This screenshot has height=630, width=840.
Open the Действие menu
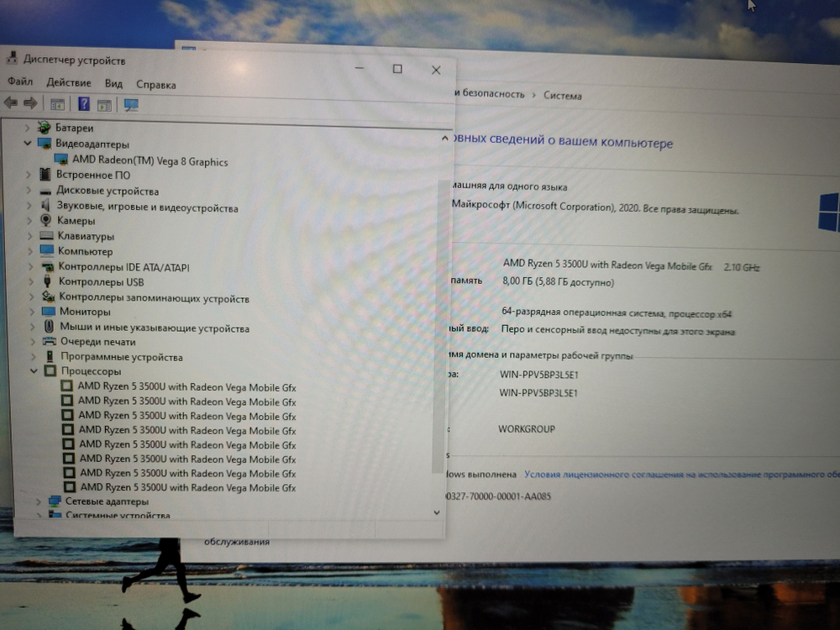coord(68,82)
